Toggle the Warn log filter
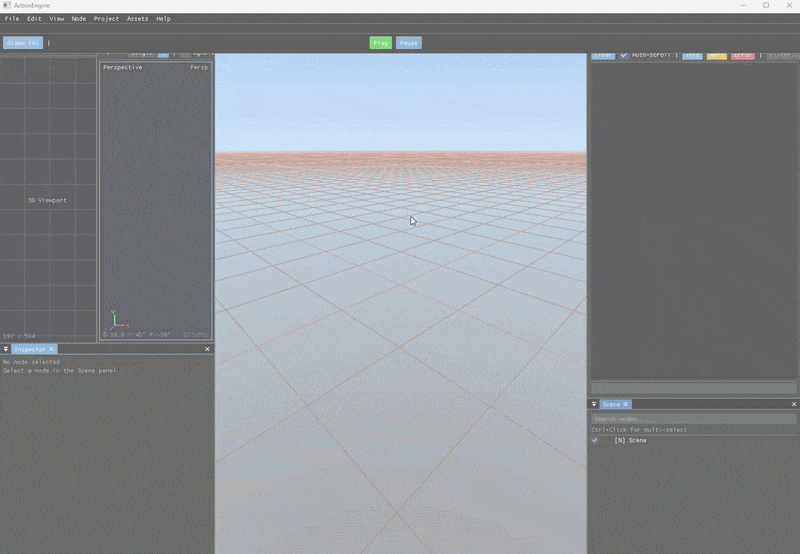The width and height of the screenshot is (800, 554). [716, 55]
